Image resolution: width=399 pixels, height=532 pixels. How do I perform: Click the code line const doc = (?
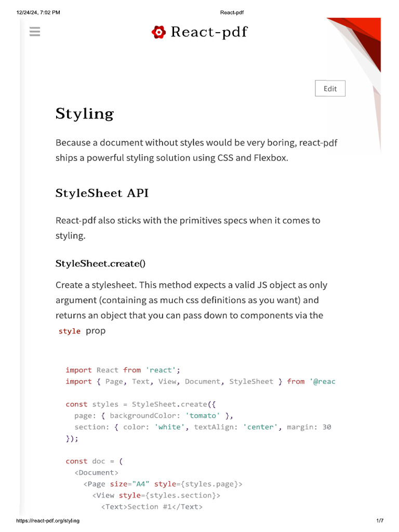(x=95, y=461)
